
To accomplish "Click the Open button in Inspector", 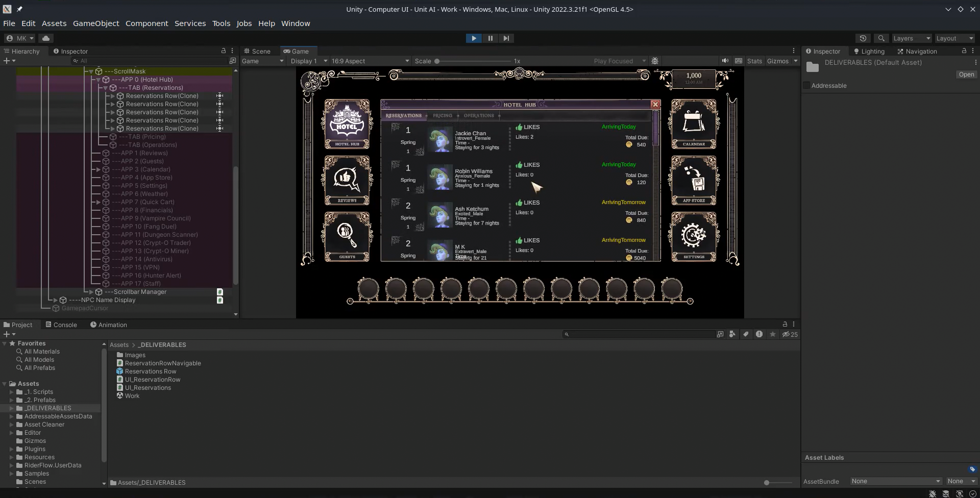I will click(966, 74).
